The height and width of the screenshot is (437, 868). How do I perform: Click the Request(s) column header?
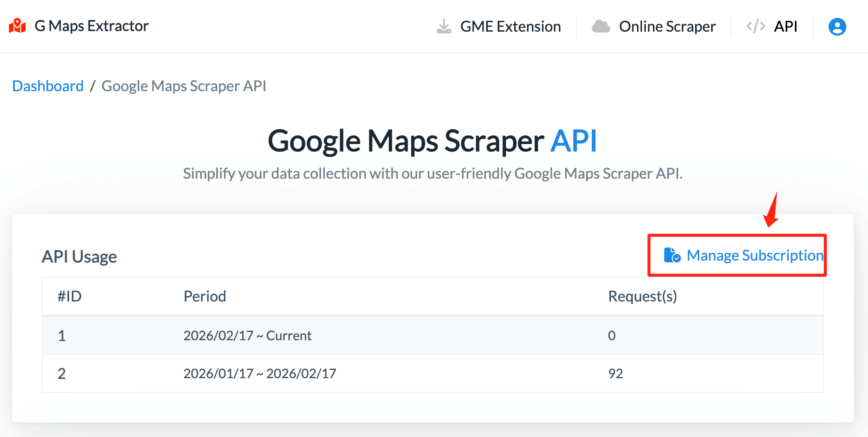642,296
